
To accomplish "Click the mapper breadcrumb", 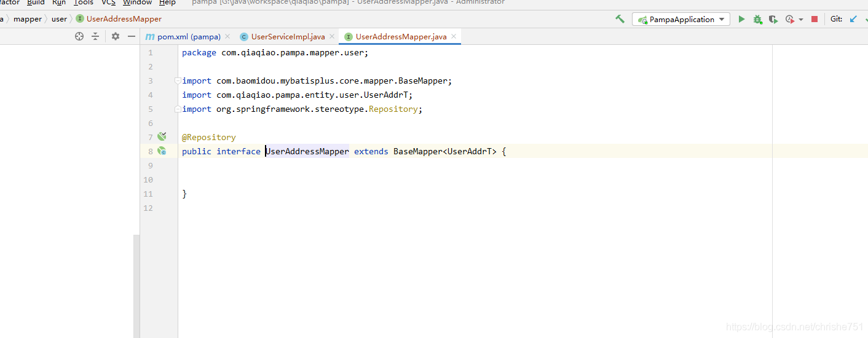I will tap(28, 19).
